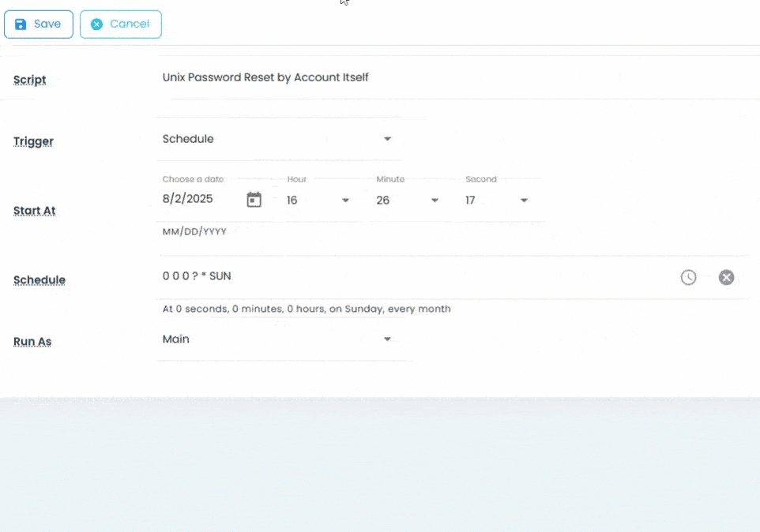Click the schedule description text under cron field
Screen dimensions: 760x532
coord(307,309)
